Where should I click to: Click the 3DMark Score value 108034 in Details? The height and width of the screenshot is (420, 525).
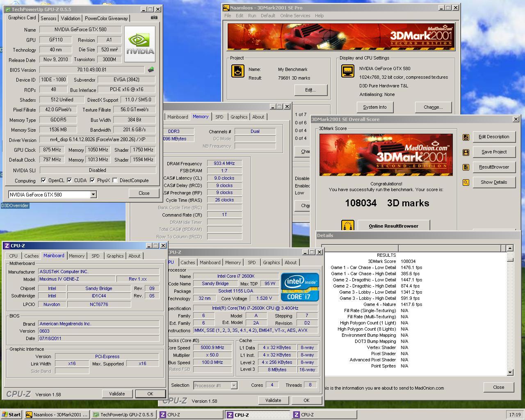point(408,261)
